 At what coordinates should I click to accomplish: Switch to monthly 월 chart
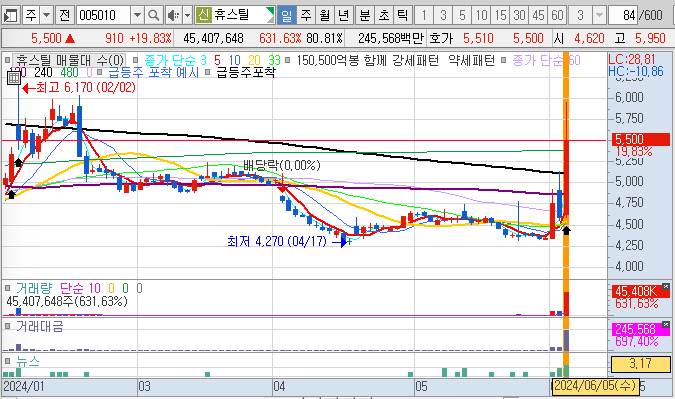coord(324,15)
